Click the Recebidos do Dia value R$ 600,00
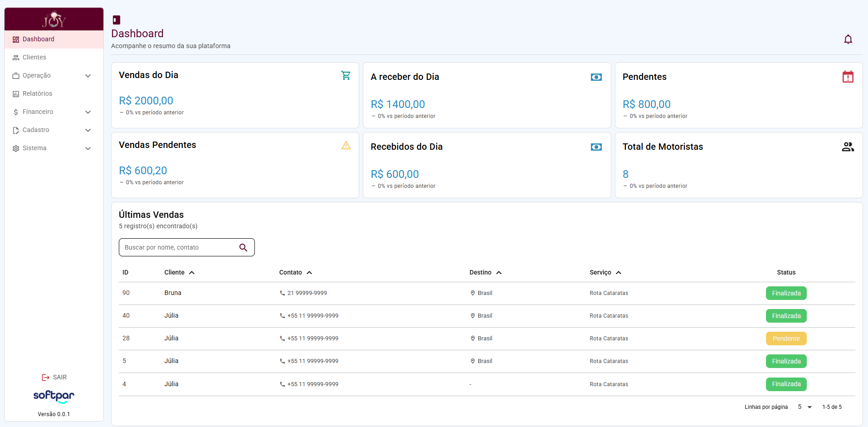Viewport: 868px width, 427px height. [395, 174]
